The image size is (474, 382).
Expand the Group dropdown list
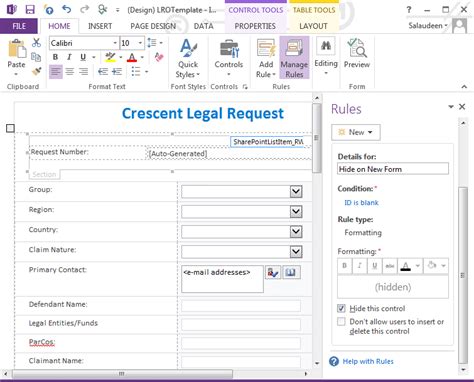tap(296, 191)
